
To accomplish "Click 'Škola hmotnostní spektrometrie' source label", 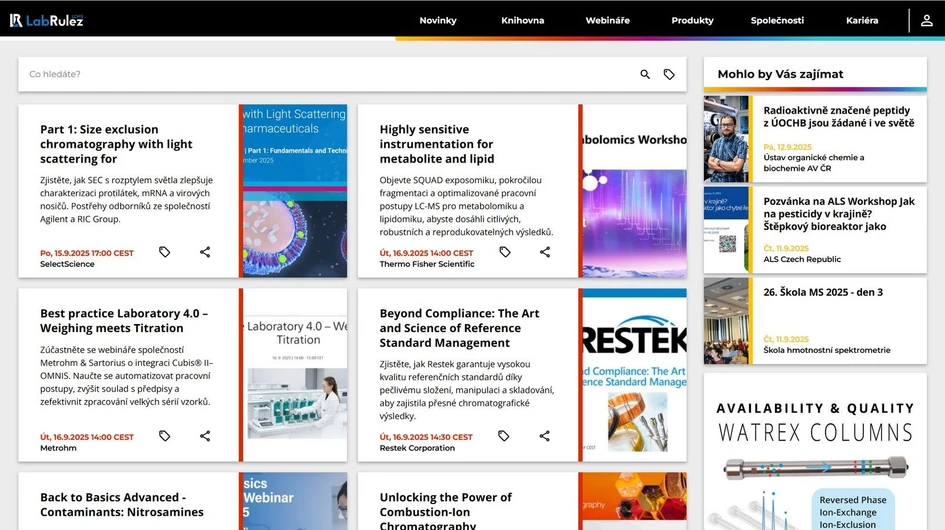I will click(827, 350).
